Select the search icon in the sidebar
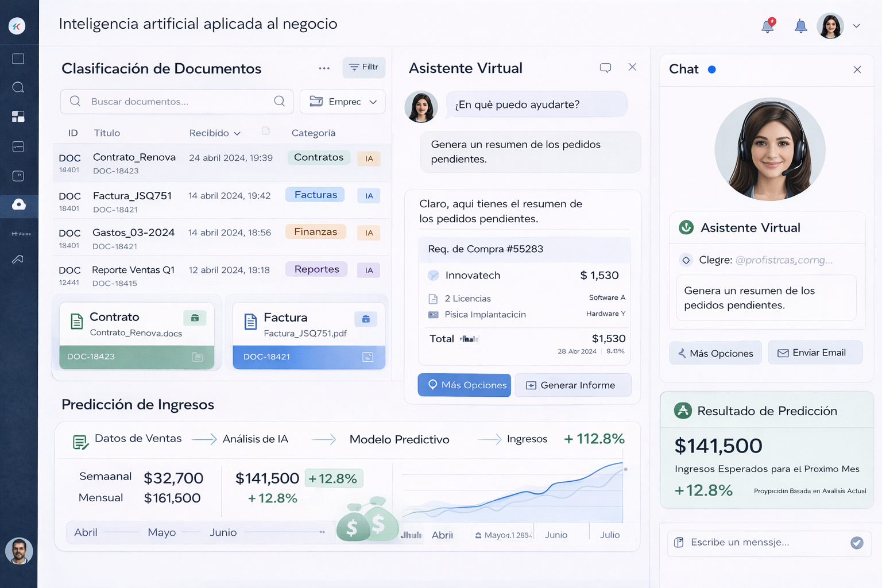Screen dimensions: 882x588 pos(18,87)
